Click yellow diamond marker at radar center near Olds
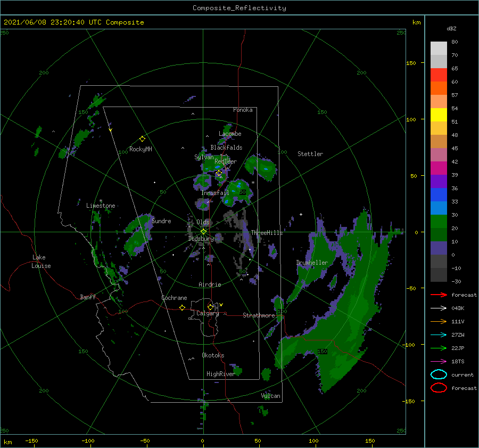The width and height of the screenshot is (479, 448). click(203, 232)
